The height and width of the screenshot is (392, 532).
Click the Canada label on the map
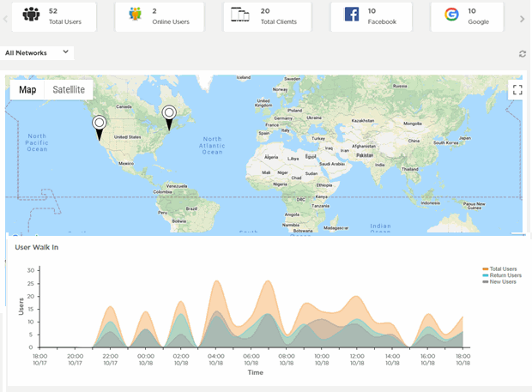[124, 106]
